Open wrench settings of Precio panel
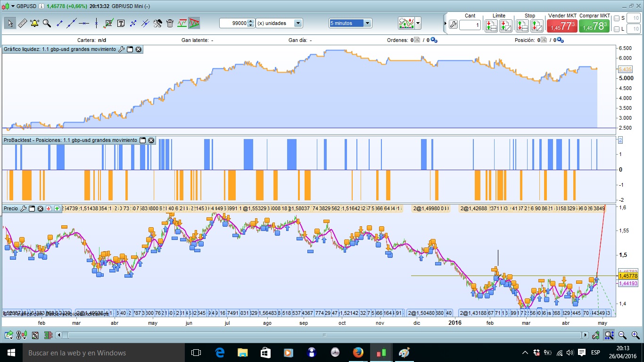The width and height of the screenshot is (644, 362). point(23,208)
